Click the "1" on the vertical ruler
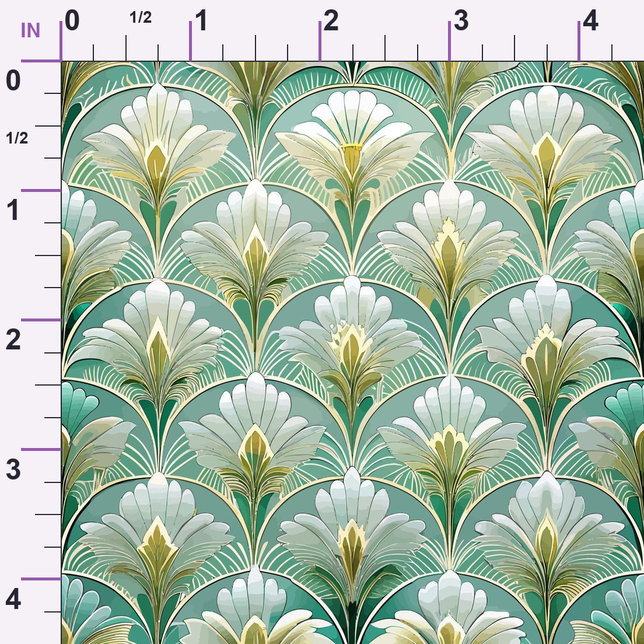 pyautogui.click(x=13, y=210)
